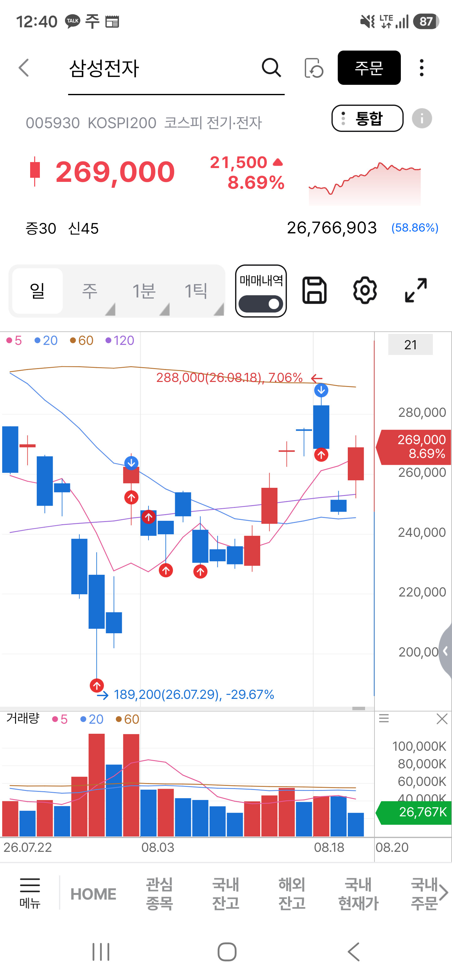Tap the black 주문 order button
Screen dimensions: 452x980
pyautogui.click(x=369, y=68)
